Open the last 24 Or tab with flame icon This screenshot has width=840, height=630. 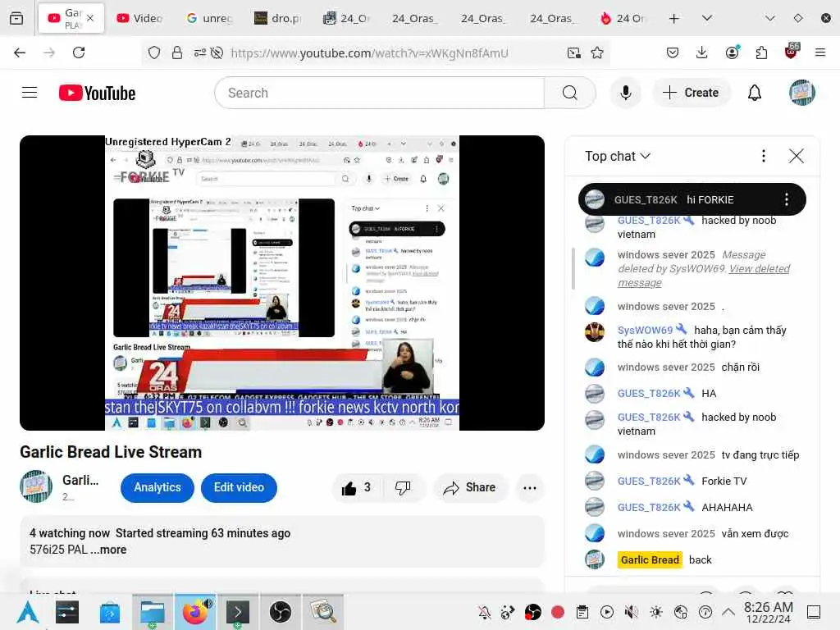[623, 19]
